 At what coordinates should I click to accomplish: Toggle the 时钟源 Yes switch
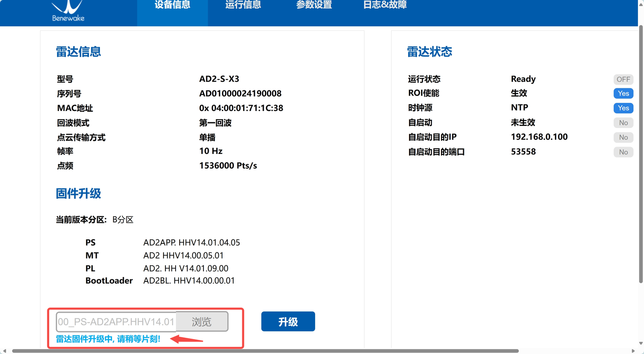(x=623, y=108)
